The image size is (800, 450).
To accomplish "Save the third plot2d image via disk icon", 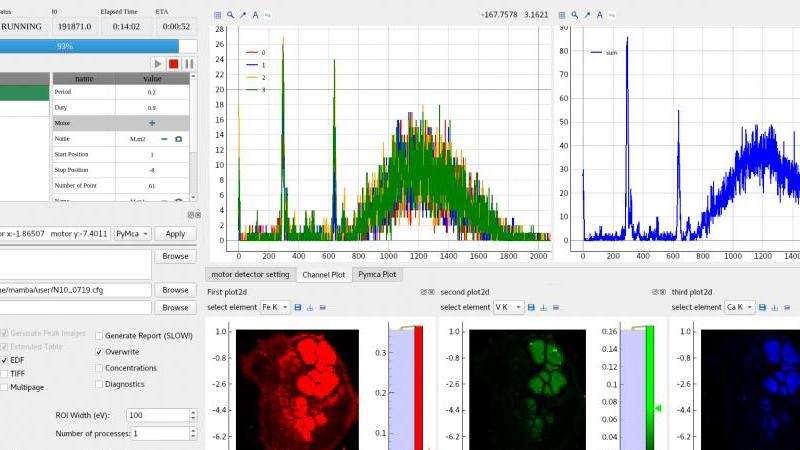I will click(x=762, y=307).
